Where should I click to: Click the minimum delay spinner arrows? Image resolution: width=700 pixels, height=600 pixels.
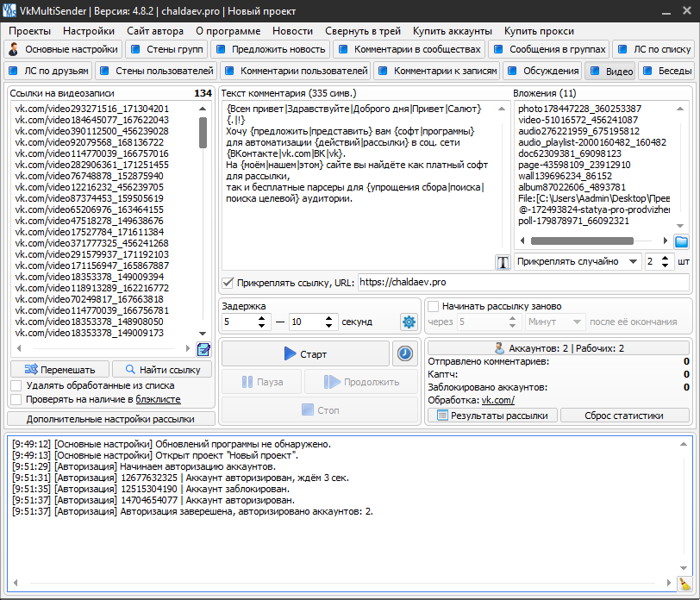coord(263,322)
